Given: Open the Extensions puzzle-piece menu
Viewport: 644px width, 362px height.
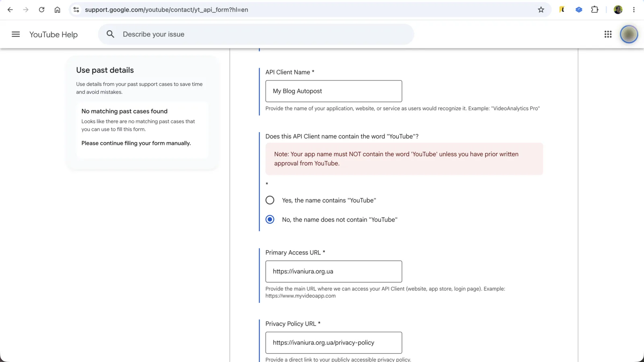Looking at the screenshot, I should [594, 10].
